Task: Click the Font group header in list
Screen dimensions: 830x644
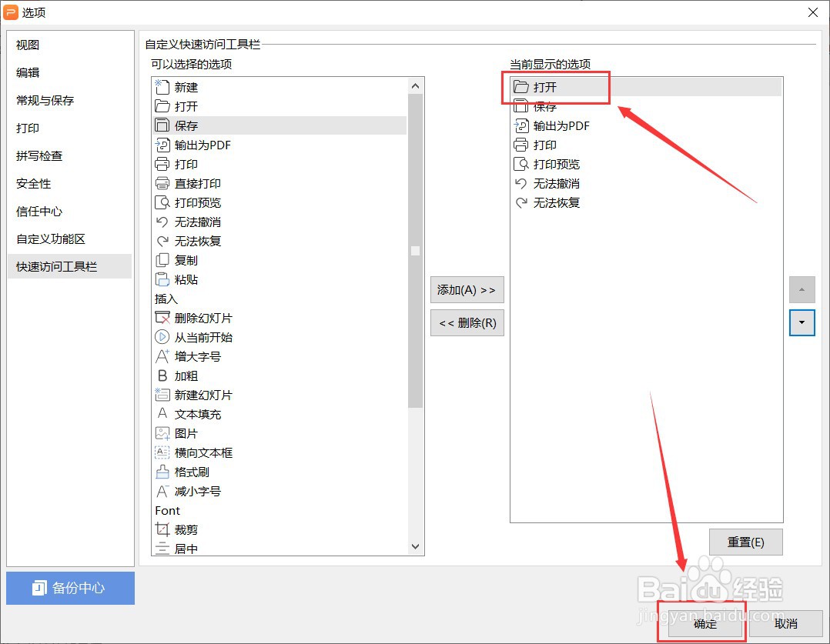Action: point(167,511)
